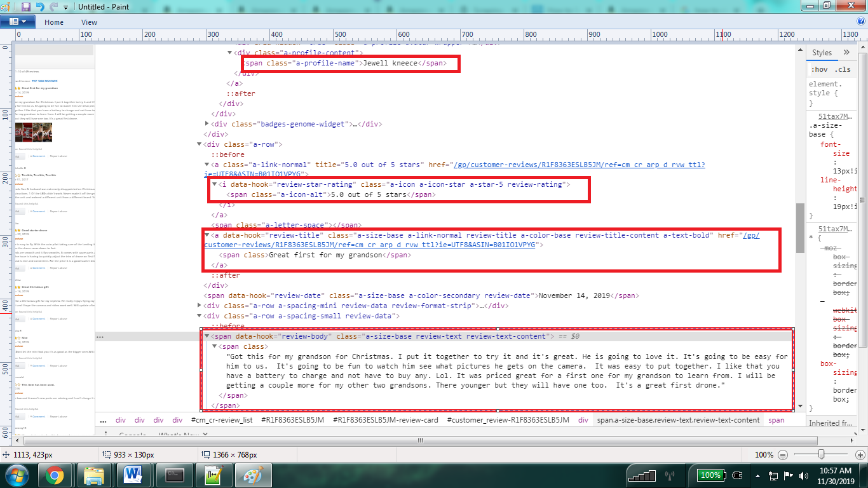This screenshot has width=868, height=488.
Task: Open the Command Prompt taskbar icon
Action: coord(173,475)
